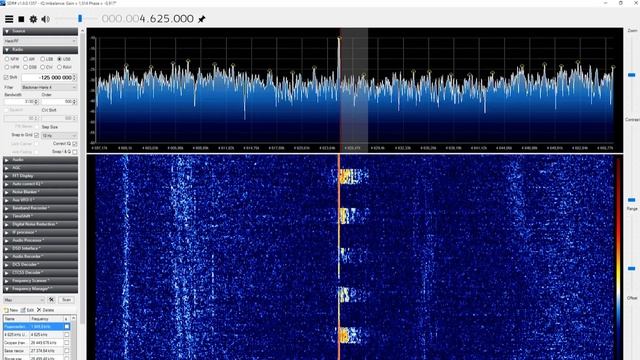The width and height of the screenshot is (640, 360).
Task: Tick checkbox in the 4 625 kHz row
Action: [67, 335]
